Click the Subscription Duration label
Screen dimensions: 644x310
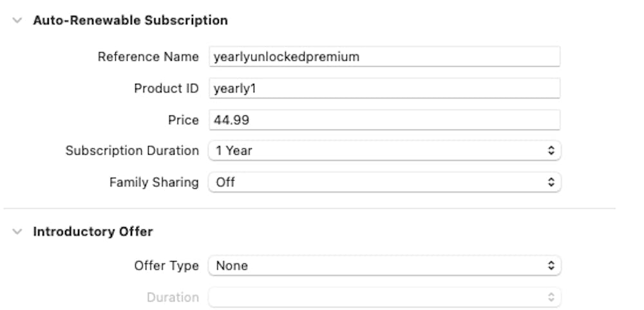coord(132,151)
